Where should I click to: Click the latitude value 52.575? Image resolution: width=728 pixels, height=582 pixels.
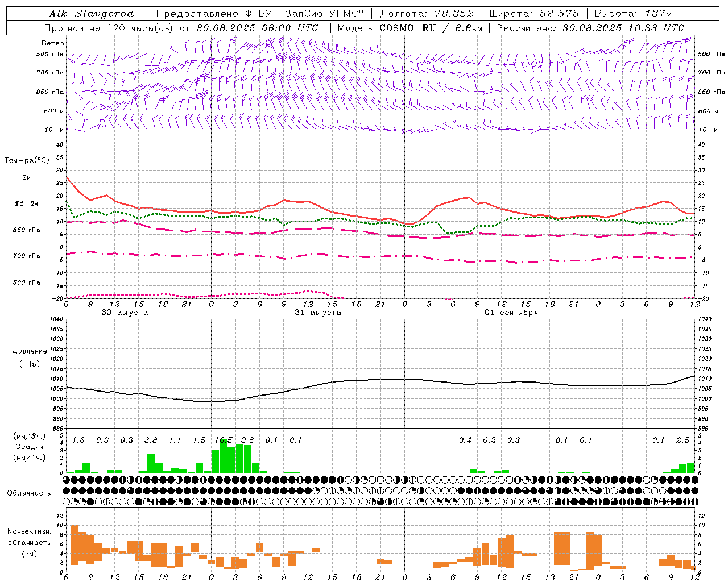tap(558, 14)
